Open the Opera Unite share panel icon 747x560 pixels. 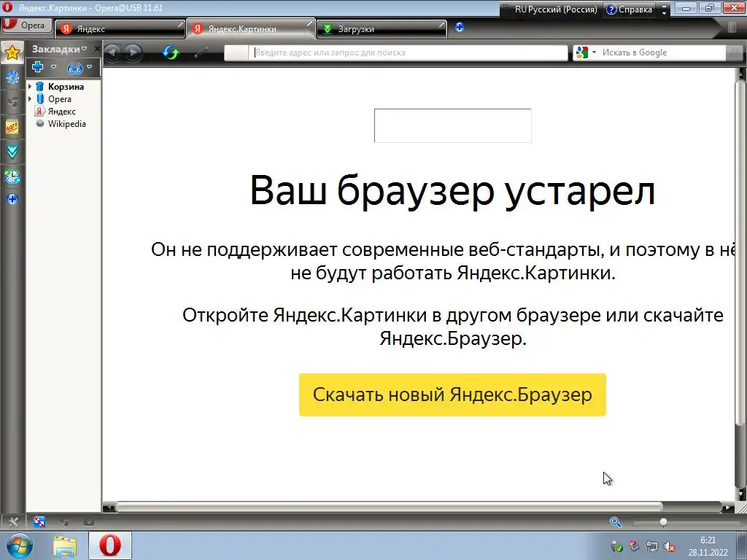[x=12, y=101]
